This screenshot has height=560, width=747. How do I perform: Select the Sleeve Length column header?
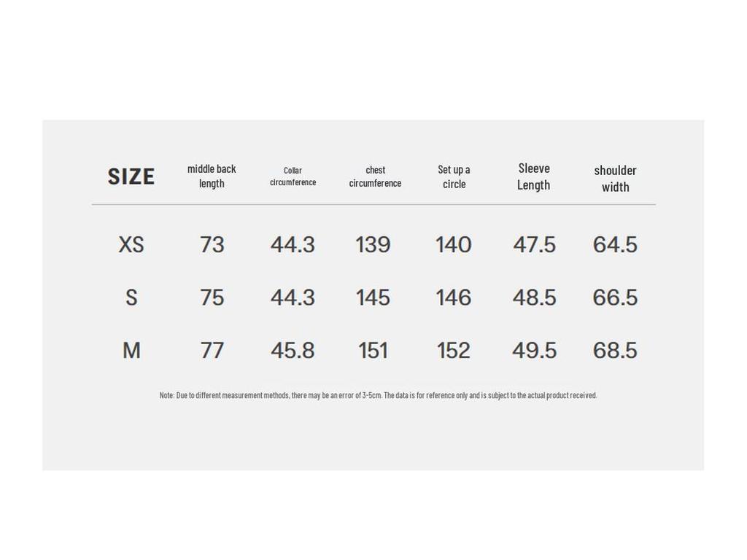pos(534,176)
